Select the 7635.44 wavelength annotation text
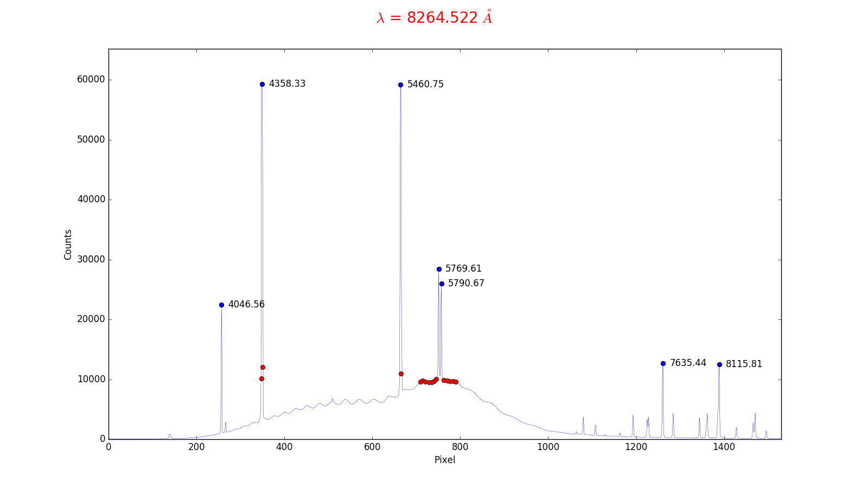The height and width of the screenshot is (488, 868). point(688,363)
